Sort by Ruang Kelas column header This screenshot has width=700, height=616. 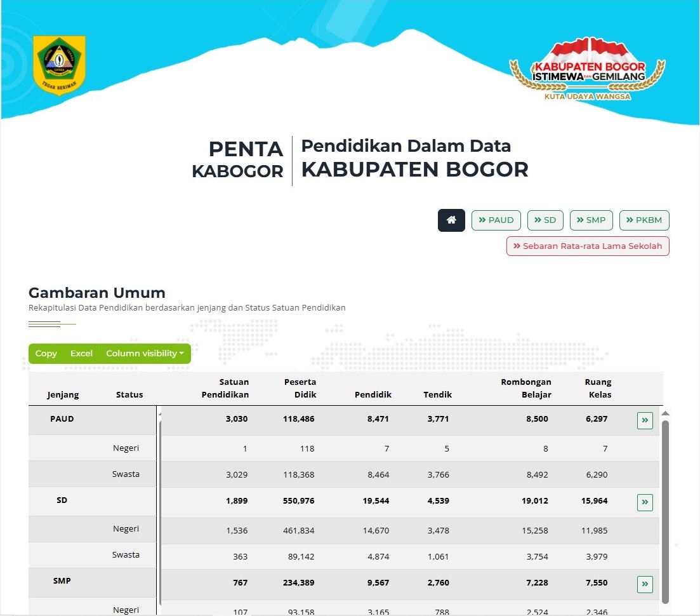598,388
